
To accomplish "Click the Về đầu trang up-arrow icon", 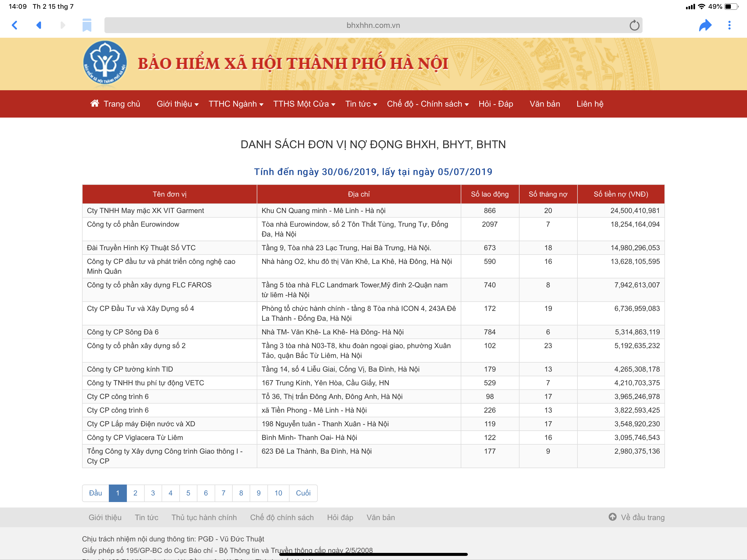I will click(612, 517).
